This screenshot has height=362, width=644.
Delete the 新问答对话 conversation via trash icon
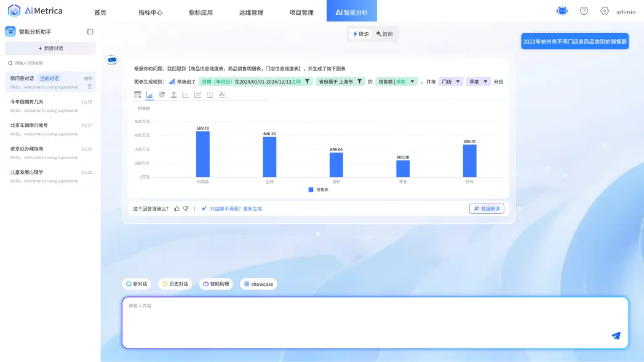click(89, 87)
